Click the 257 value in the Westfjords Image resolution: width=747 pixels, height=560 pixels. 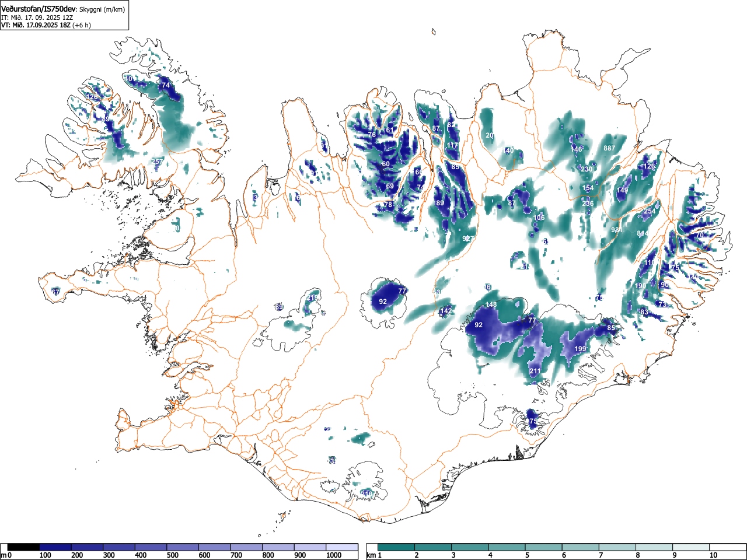[x=157, y=162]
